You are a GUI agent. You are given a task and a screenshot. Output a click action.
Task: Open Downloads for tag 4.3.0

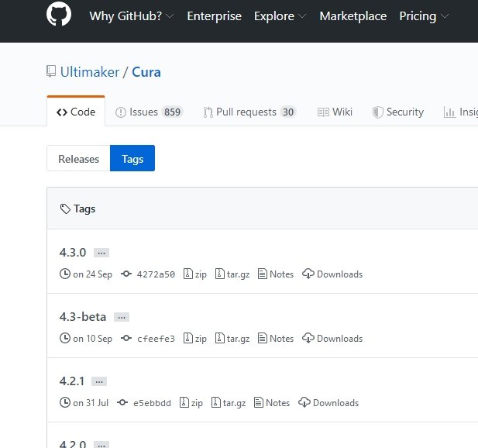(332, 274)
